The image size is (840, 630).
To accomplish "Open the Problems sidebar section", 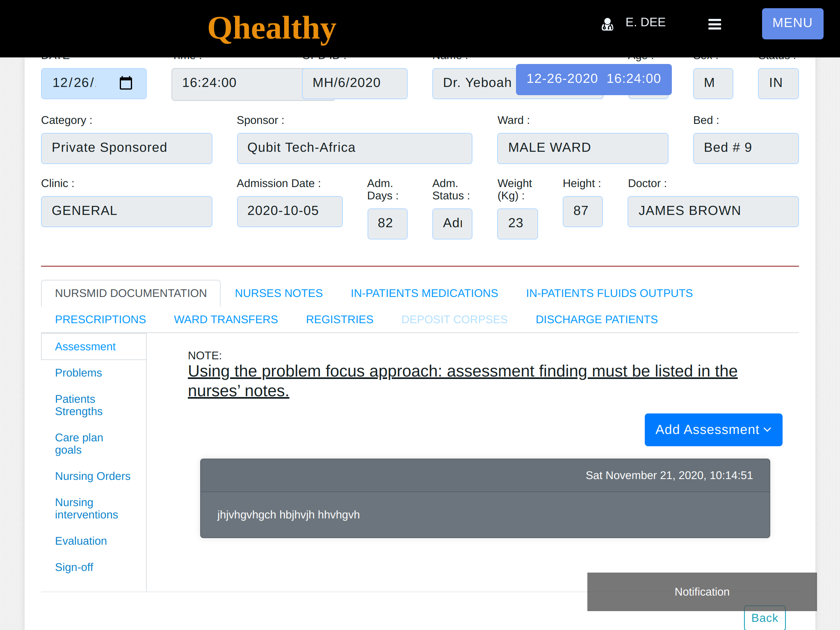I will 78,373.
